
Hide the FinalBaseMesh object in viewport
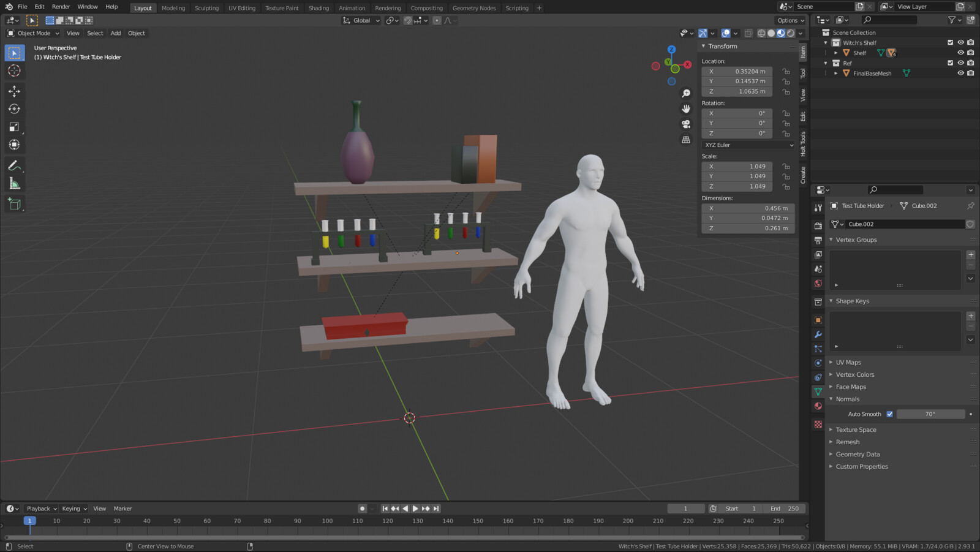(x=960, y=73)
